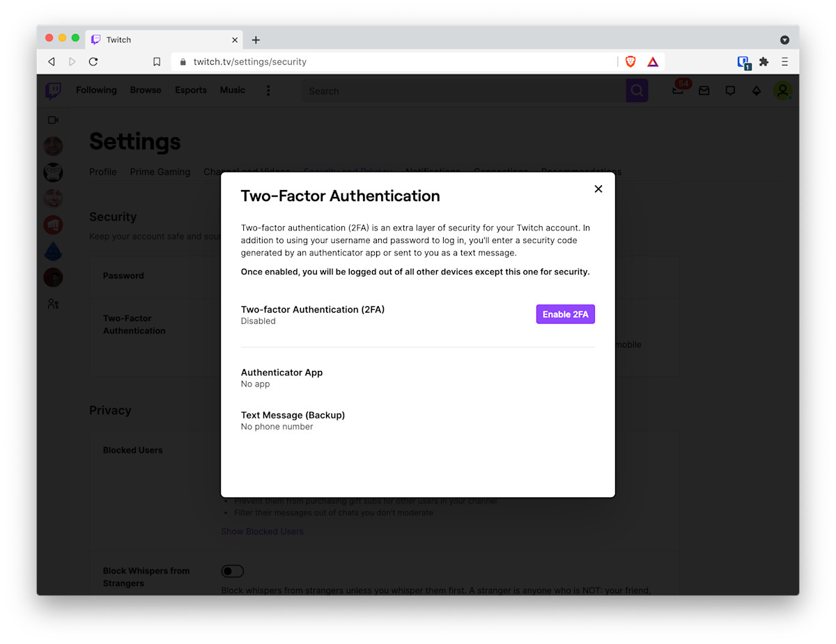
Task: Click the bookmark icon in toolbar
Action: [x=157, y=61]
